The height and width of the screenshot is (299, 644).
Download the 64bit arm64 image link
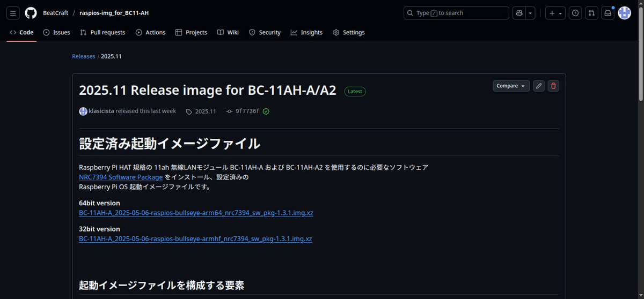pos(196,213)
